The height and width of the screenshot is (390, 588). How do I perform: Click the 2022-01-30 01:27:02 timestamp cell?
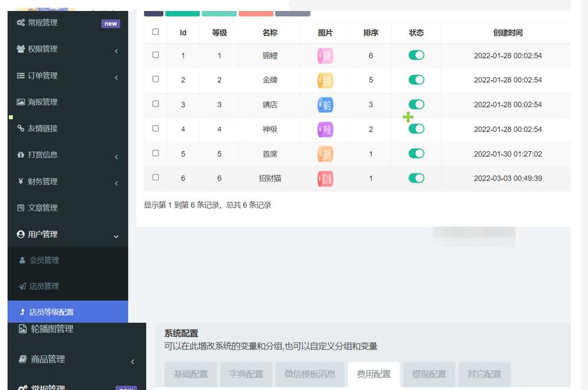(508, 154)
